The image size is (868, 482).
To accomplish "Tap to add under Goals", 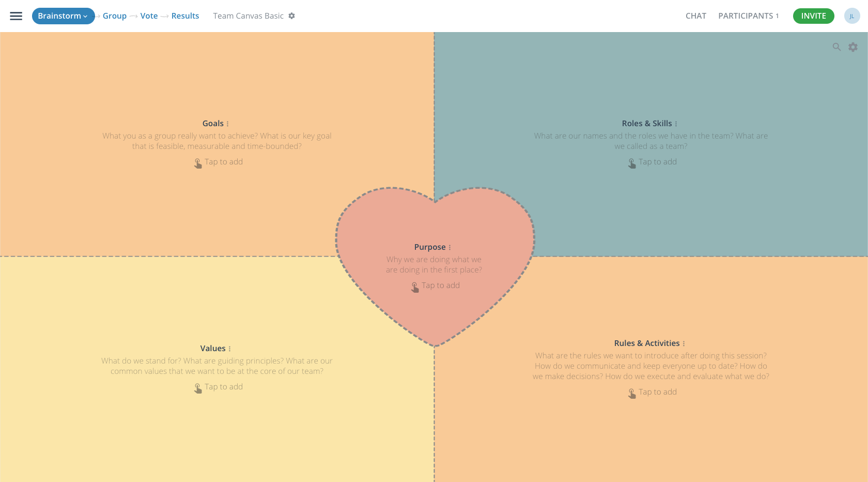I will coord(218,162).
